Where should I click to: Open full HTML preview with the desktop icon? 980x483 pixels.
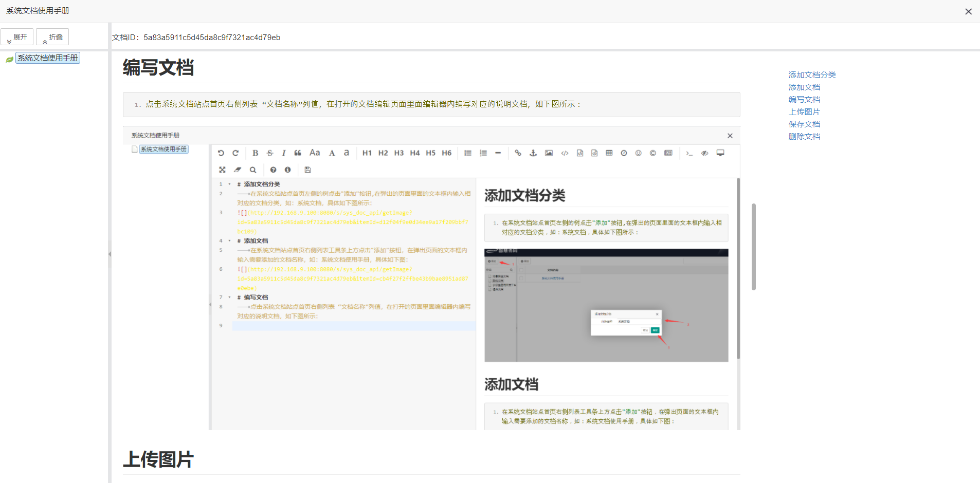(720, 153)
